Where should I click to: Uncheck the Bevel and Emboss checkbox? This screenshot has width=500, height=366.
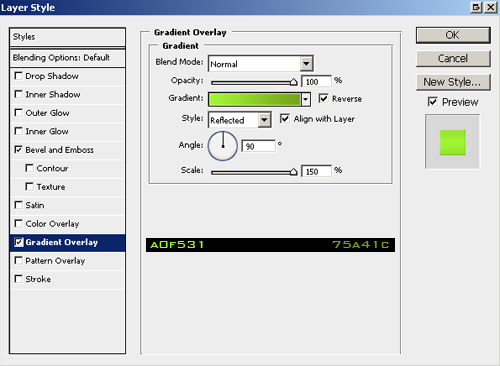pyautogui.click(x=19, y=150)
